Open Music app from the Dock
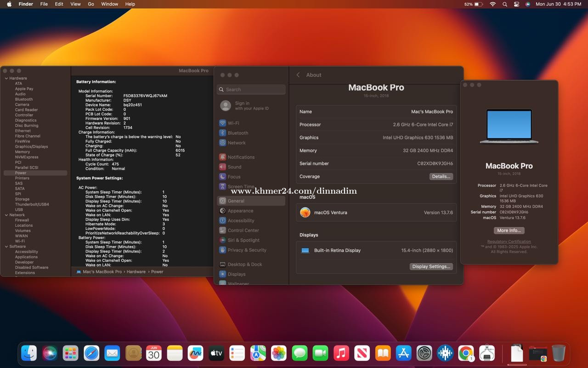 pyautogui.click(x=341, y=353)
